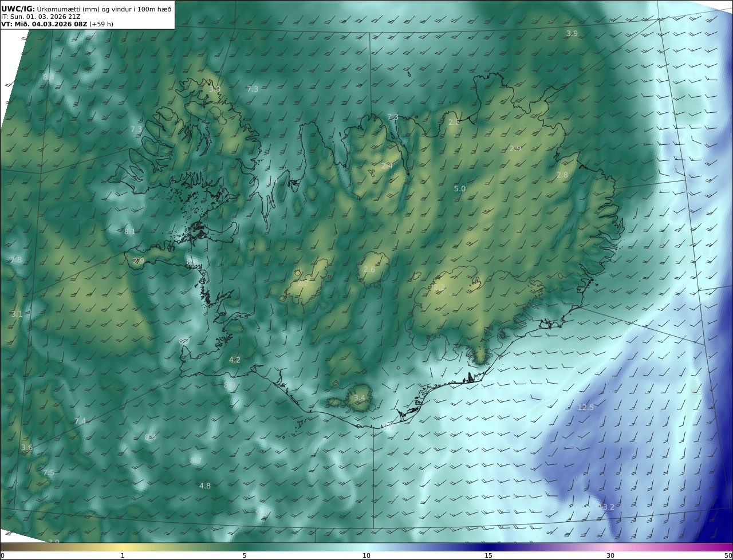Image resolution: width=733 pixels, height=560 pixels.
Task: Click the colorbar tick label "10"
Action: pos(366,555)
